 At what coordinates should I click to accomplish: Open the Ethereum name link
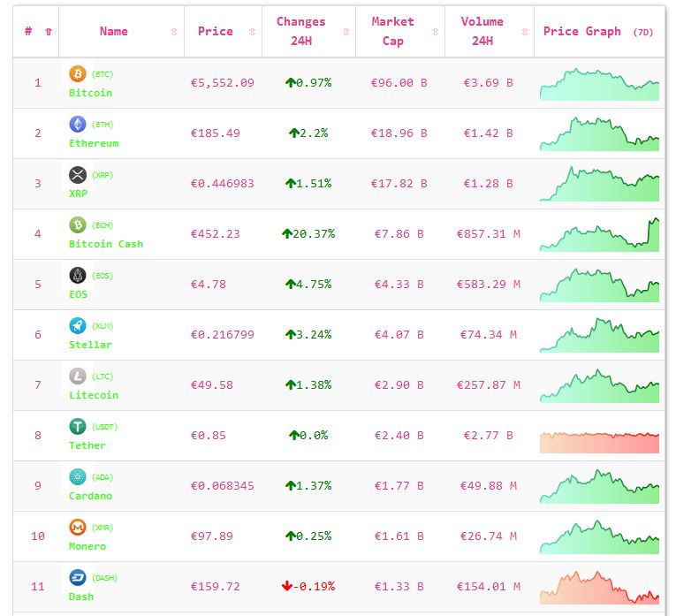(93, 143)
